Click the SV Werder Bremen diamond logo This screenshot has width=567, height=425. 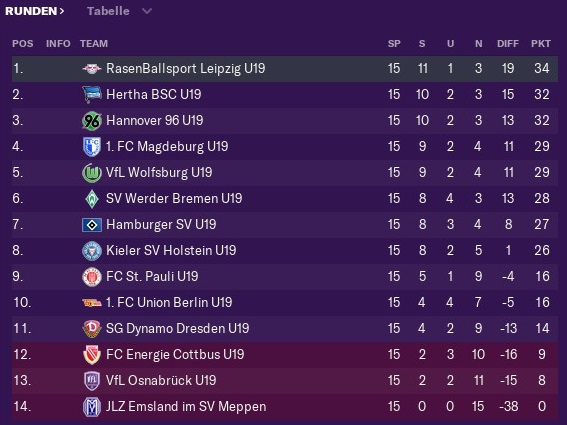click(x=92, y=199)
